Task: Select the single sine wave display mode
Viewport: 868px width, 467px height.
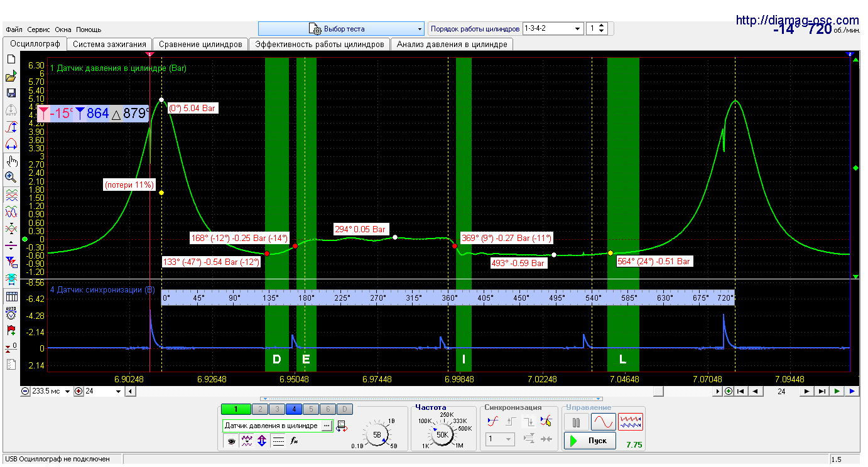Action: click(x=603, y=422)
